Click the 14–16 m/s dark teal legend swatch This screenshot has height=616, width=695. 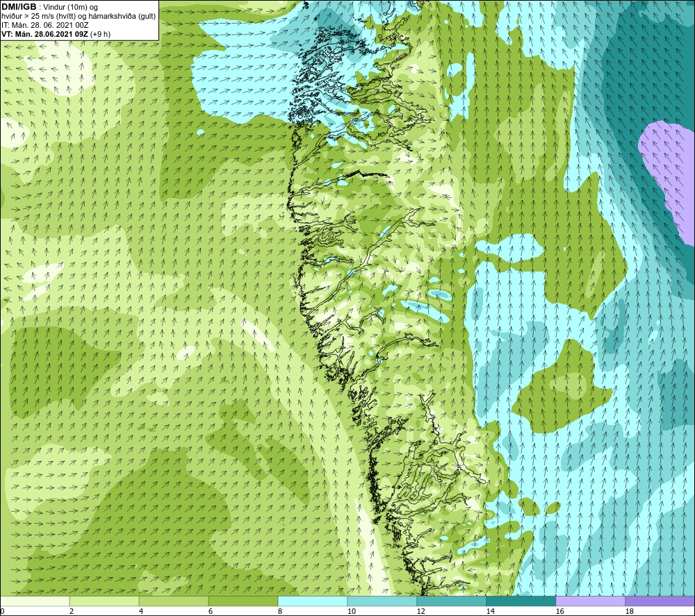521,601
